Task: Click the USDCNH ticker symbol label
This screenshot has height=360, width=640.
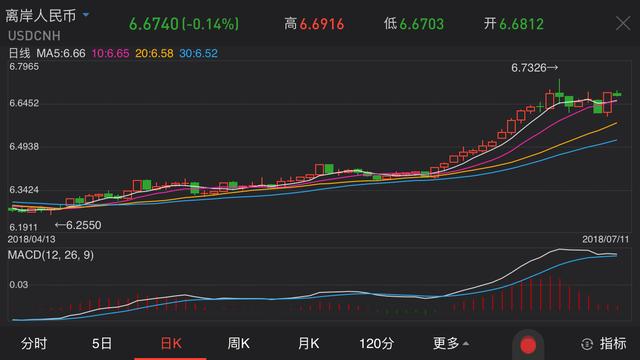Action: (34, 36)
